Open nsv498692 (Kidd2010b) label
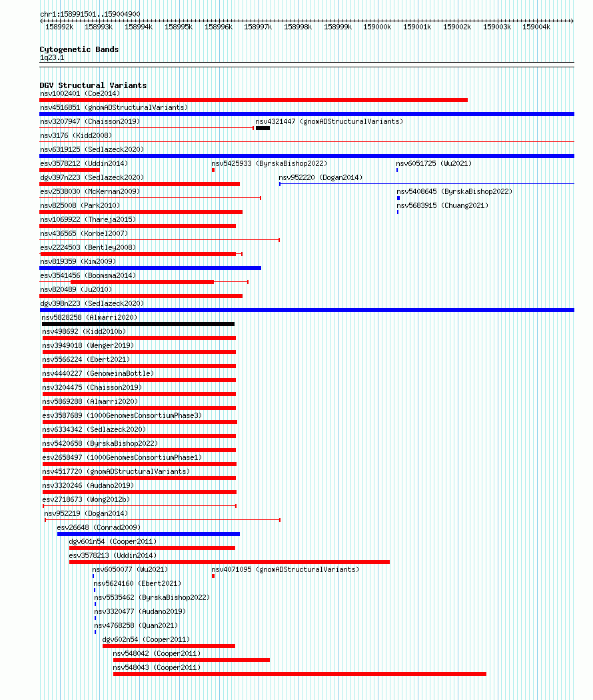Image resolution: width=593 pixels, height=700 pixels. click(x=84, y=332)
